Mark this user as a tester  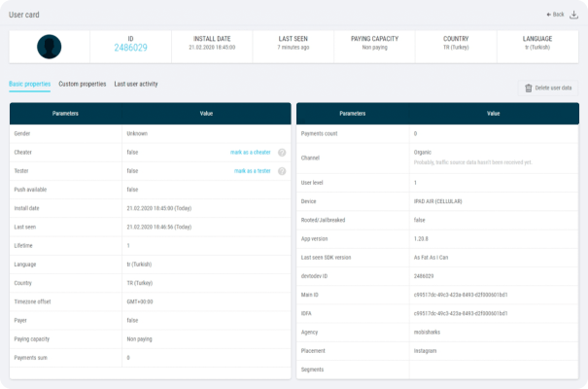[252, 171]
